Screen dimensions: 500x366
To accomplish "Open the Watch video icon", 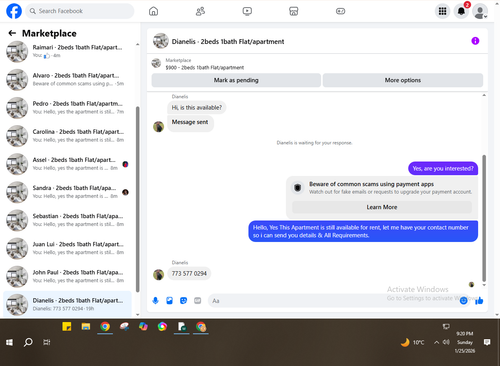I will [x=247, y=11].
